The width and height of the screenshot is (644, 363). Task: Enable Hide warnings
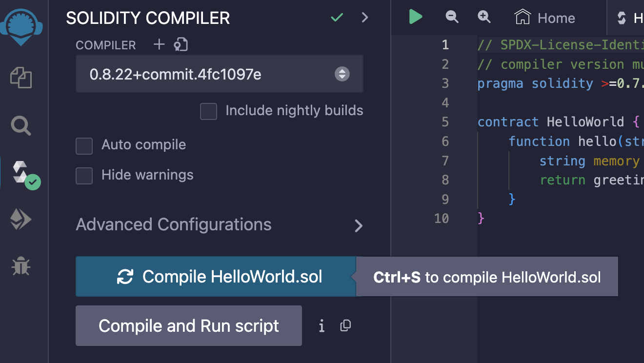(x=84, y=176)
